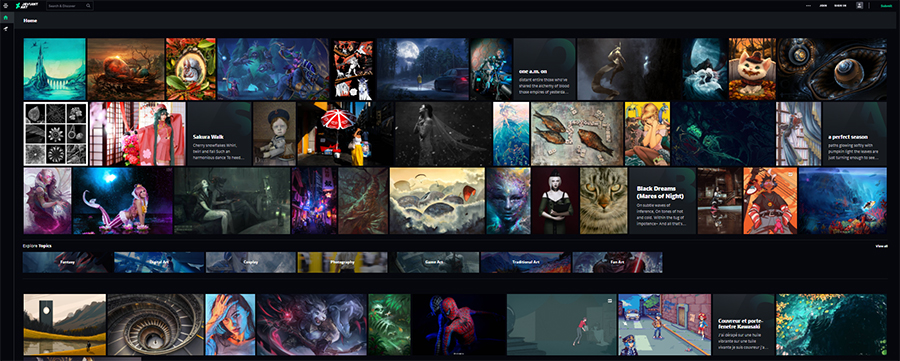Open the Game Art topic
900x361 pixels.
tap(435, 262)
